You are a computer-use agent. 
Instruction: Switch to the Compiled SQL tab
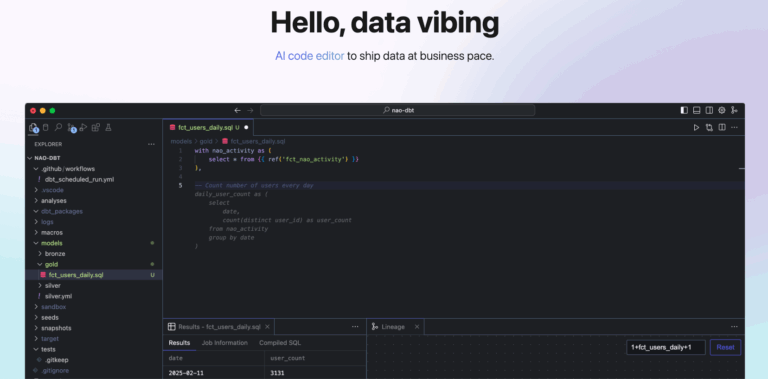click(x=280, y=343)
